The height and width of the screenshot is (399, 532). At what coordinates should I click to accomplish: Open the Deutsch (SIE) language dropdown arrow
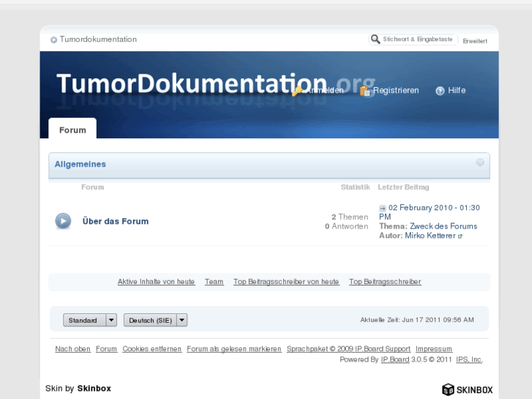pyautogui.click(x=182, y=320)
